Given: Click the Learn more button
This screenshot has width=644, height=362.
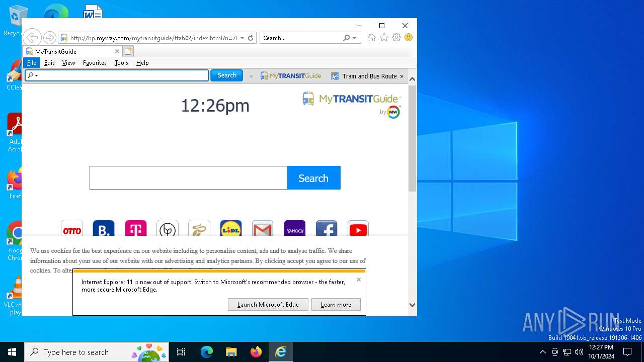Looking at the screenshot, I should [x=336, y=305].
